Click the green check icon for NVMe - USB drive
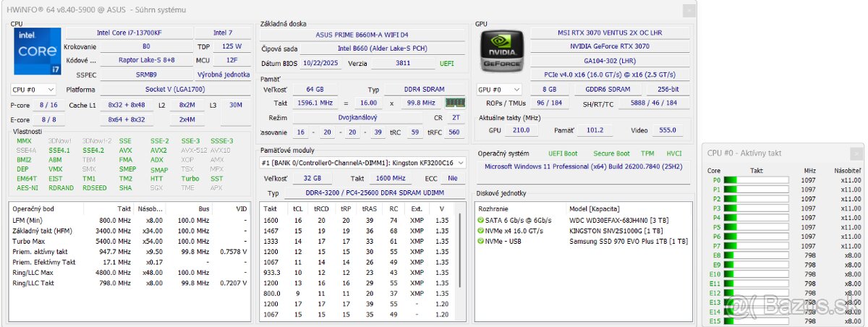The height and width of the screenshot is (327, 868). pos(481,240)
